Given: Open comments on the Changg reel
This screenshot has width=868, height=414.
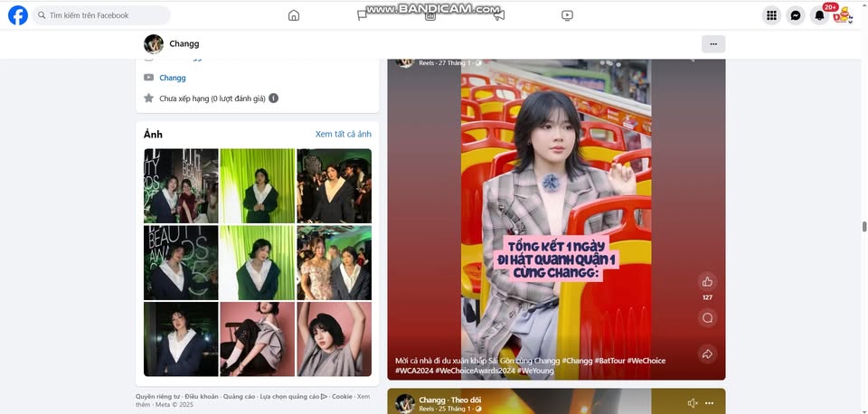Looking at the screenshot, I should (x=707, y=317).
